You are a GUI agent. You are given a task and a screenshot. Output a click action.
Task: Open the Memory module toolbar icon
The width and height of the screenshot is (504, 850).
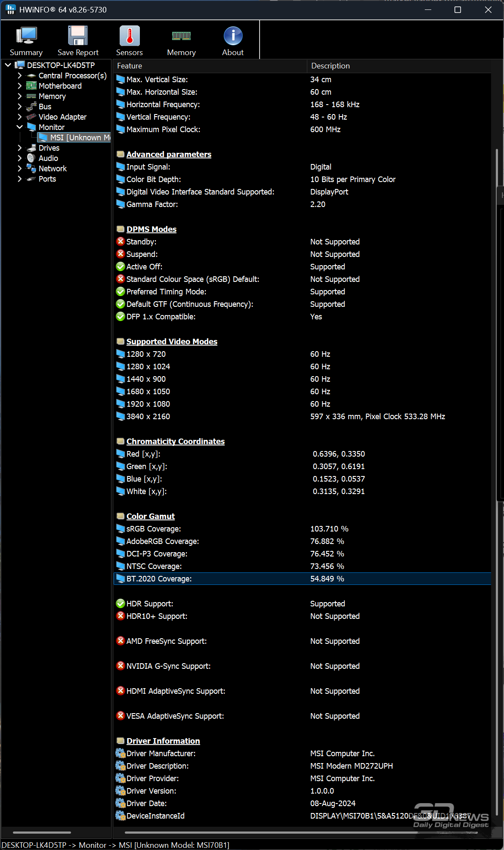coord(181,36)
